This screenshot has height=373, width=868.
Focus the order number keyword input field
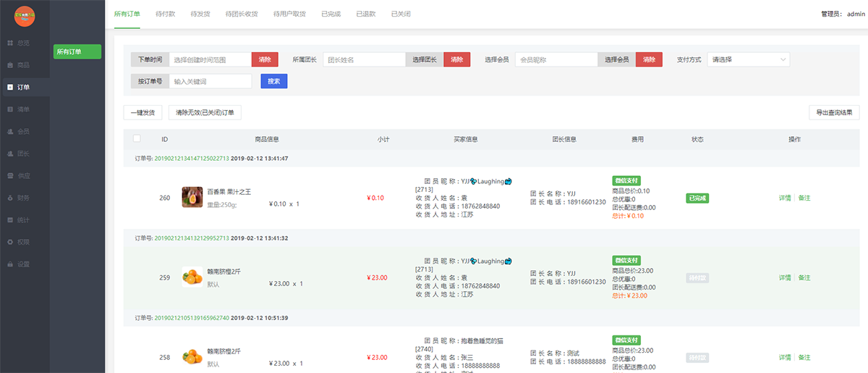[x=210, y=81]
